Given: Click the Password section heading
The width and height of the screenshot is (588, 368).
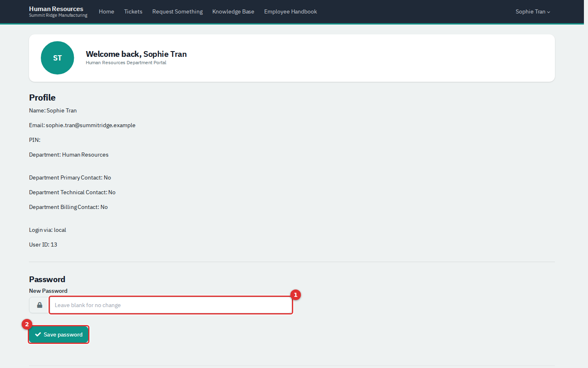Looking at the screenshot, I should (47, 279).
